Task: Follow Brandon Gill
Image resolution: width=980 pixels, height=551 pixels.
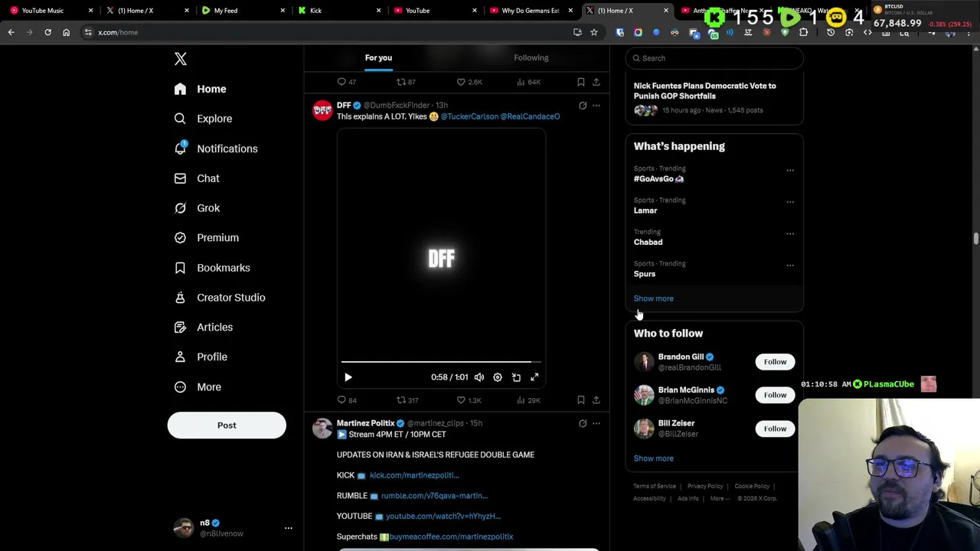Action: [x=775, y=362]
